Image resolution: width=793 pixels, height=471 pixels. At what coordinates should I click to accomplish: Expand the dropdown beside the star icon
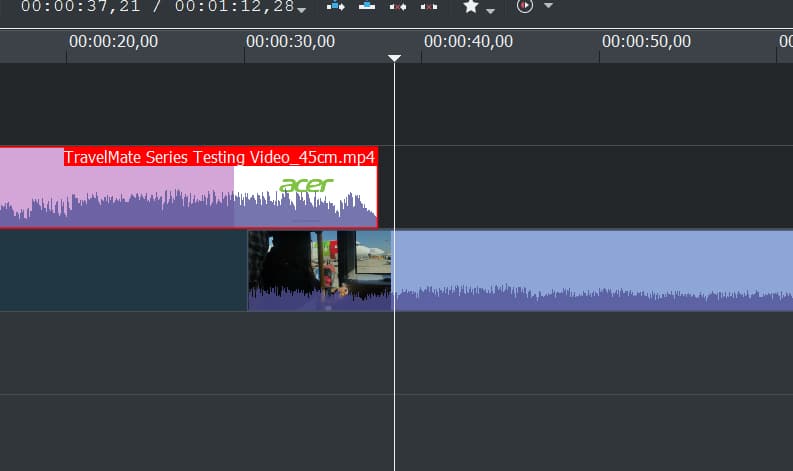click(x=490, y=11)
